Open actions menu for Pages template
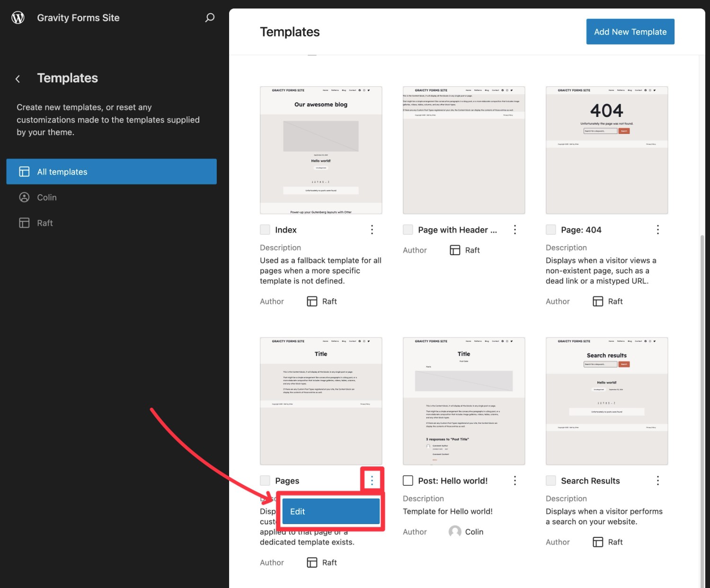710x588 pixels. [372, 481]
